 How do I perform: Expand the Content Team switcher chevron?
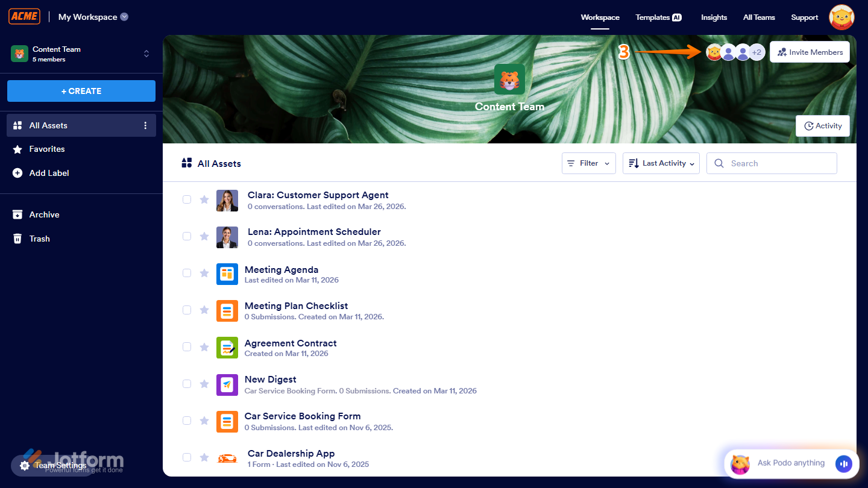(146, 54)
